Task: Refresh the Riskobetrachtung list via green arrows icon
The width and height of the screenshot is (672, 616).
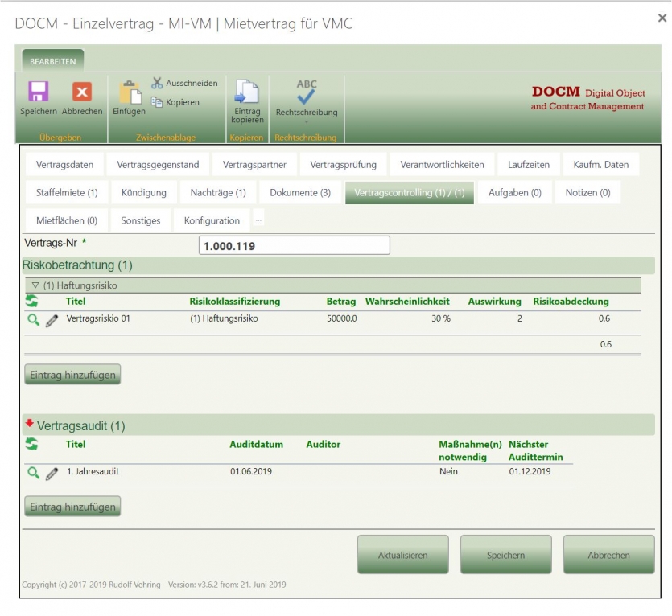Action: tap(31, 301)
